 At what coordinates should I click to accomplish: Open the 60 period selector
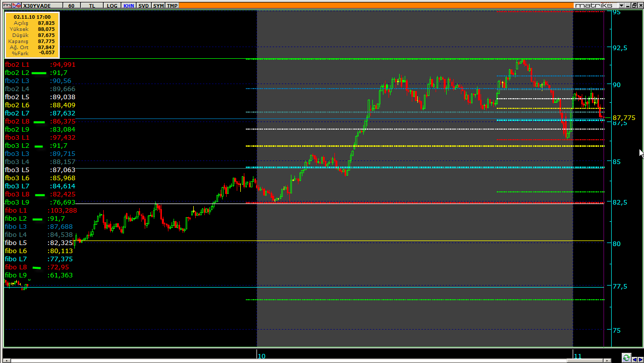71,6
